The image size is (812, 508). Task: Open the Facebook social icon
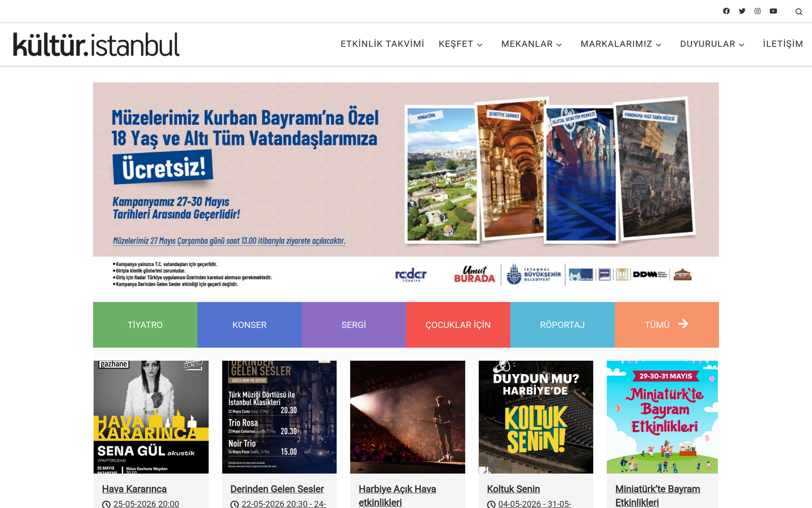pyautogui.click(x=726, y=11)
